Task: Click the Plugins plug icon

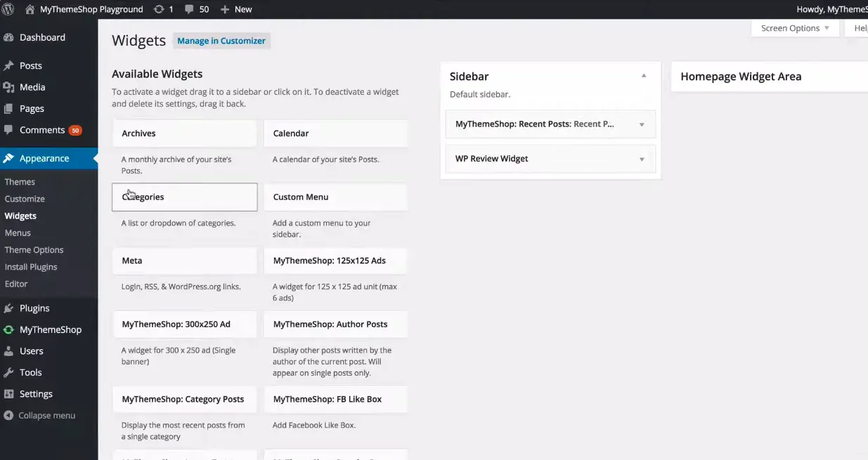Action: point(8,308)
